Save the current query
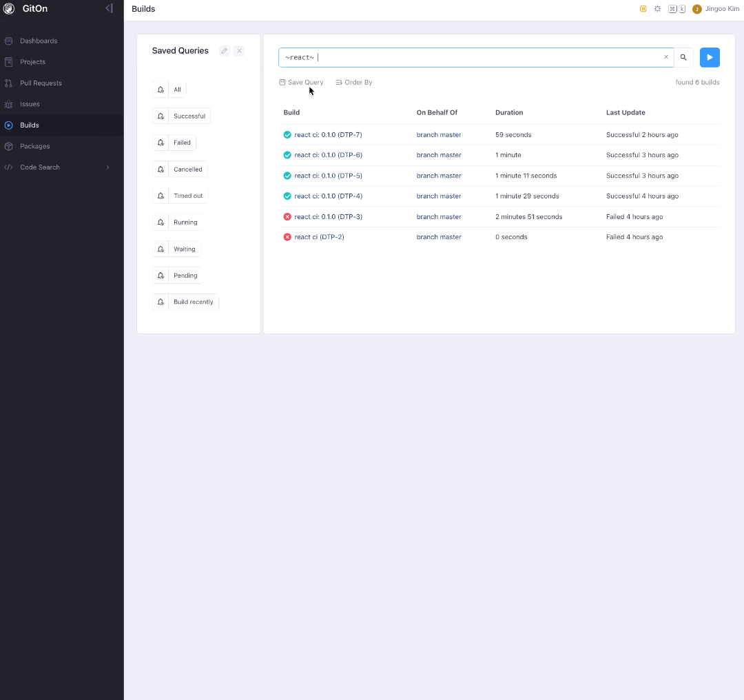Screen dimensions: 744x700 (x=301, y=83)
